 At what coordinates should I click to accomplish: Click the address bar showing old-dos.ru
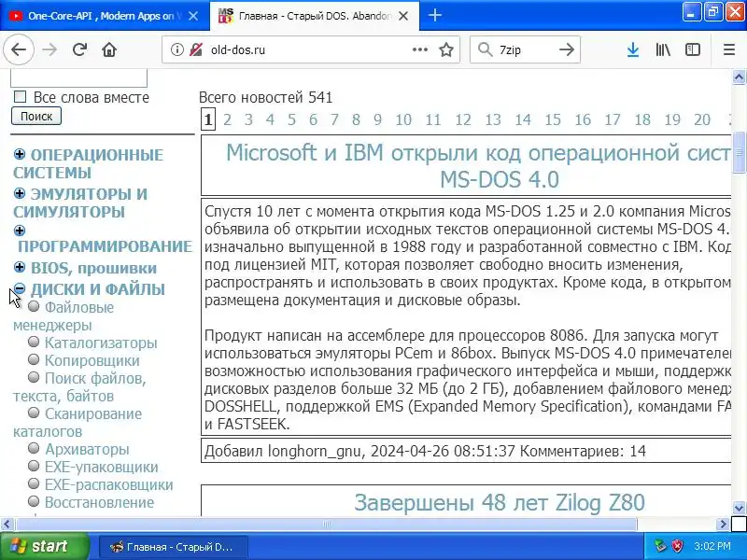(x=310, y=49)
